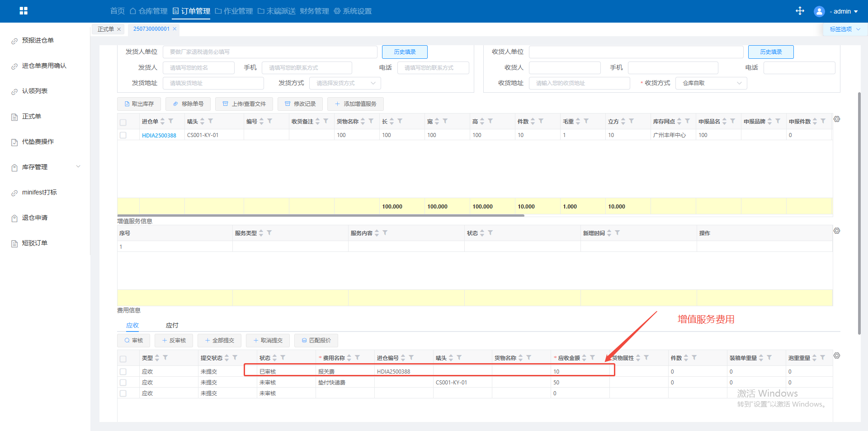Click filter icon on 进仓单 column
Viewport: 868px width, 431px height.
click(171, 121)
